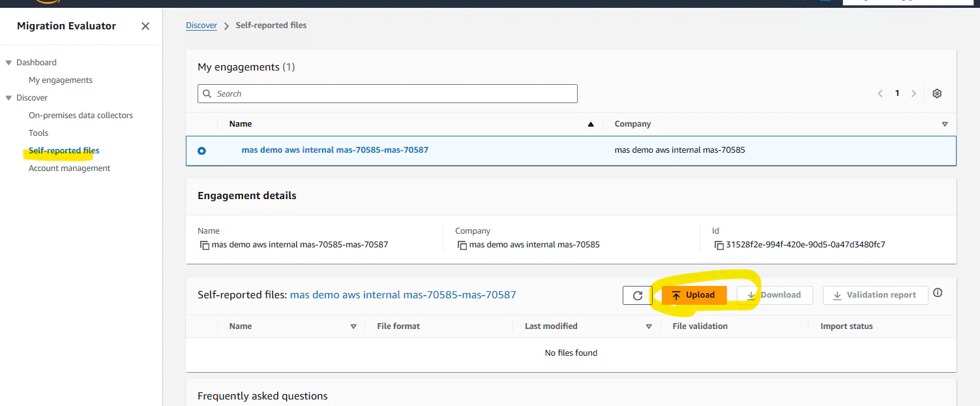
Task: Click the Download button
Action: point(775,295)
